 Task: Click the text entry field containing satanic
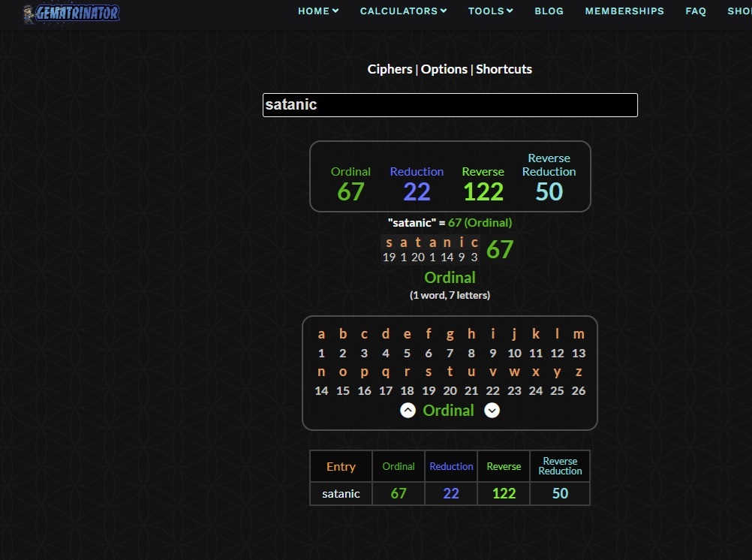450,105
